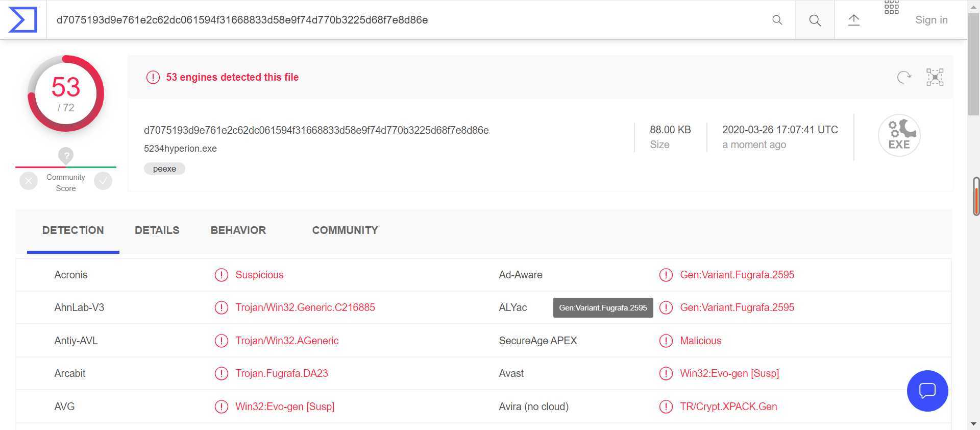The width and height of the screenshot is (980, 430).
Task: Click warning icon in Arcabit row
Action: pos(221,373)
